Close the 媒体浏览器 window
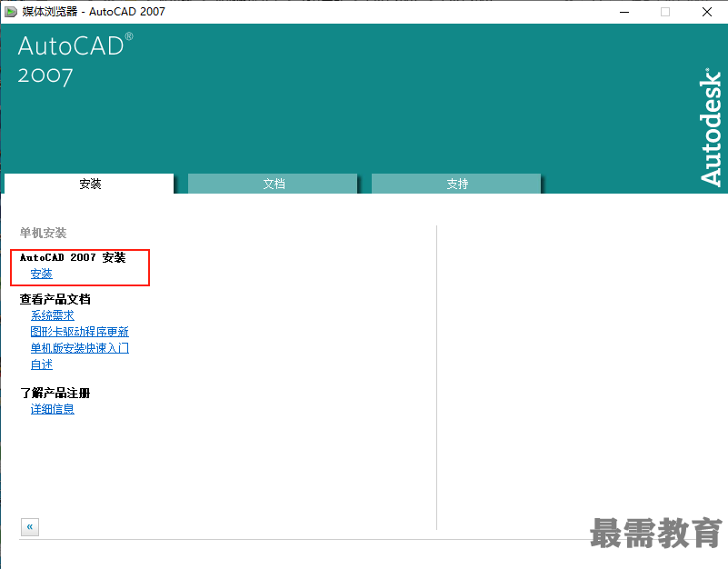Viewport: 728px width, 569px height. pyautogui.click(x=707, y=12)
